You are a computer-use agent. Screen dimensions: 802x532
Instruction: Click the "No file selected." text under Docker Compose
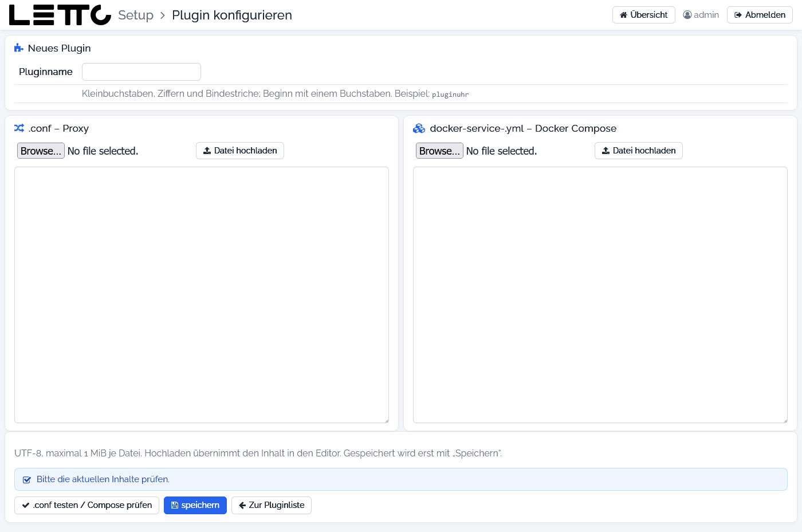(x=502, y=151)
